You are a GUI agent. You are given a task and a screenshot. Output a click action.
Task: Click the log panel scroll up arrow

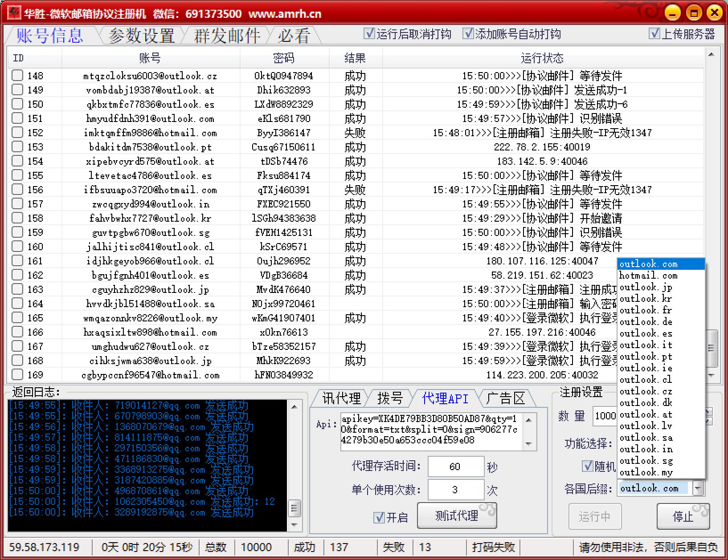[x=294, y=406]
